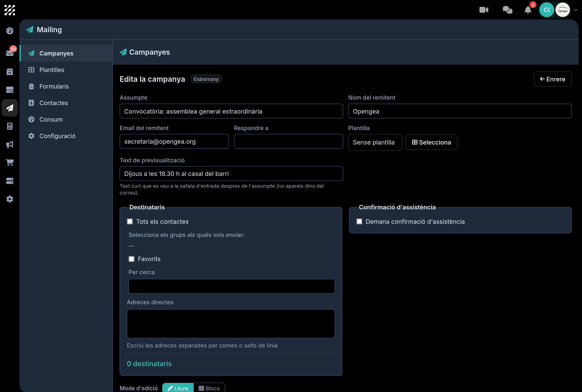Open the megaphone announcements icon
This screenshot has width=582, height=392.
pos(10,145)
